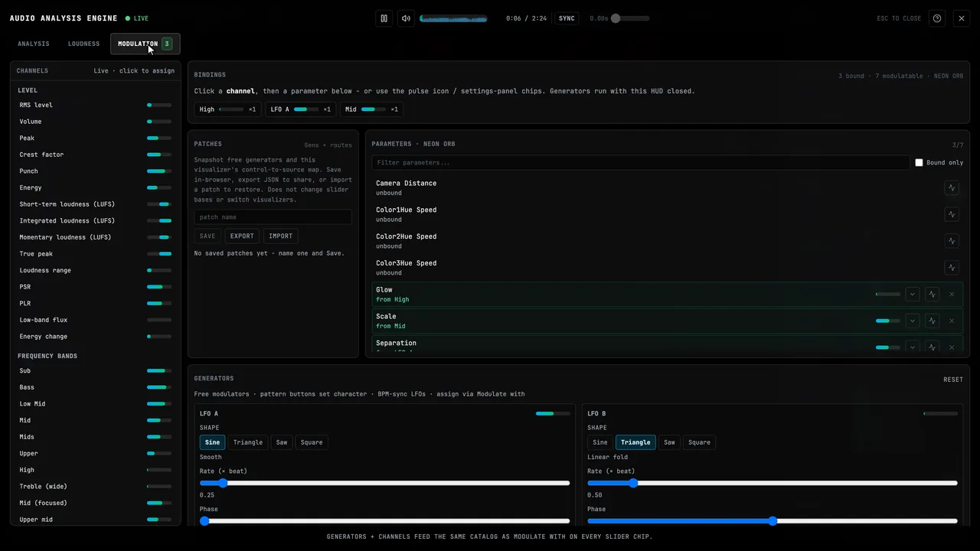
Task: Select Saw shape for LFO B
Action: click(x=669, y=442)
